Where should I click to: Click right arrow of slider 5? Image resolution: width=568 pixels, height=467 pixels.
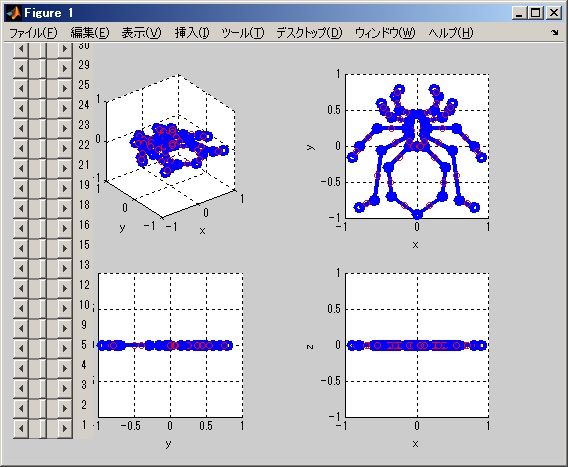65,348
